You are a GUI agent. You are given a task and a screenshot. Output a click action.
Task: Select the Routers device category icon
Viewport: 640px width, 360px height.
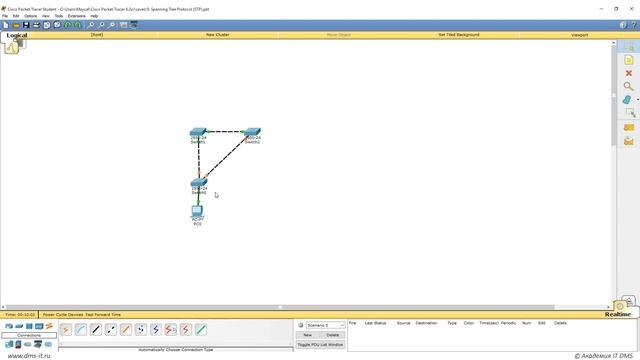pos(9,326)
